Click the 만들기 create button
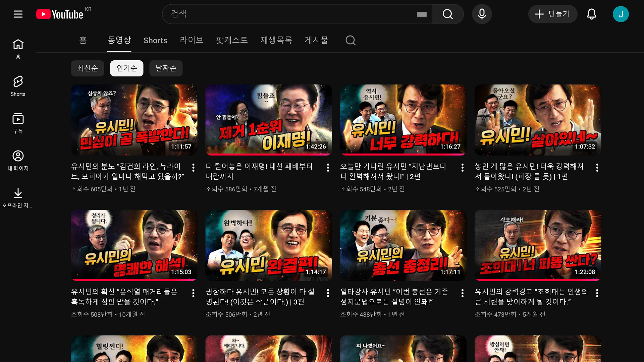644x362 pixels. point(553,14)
